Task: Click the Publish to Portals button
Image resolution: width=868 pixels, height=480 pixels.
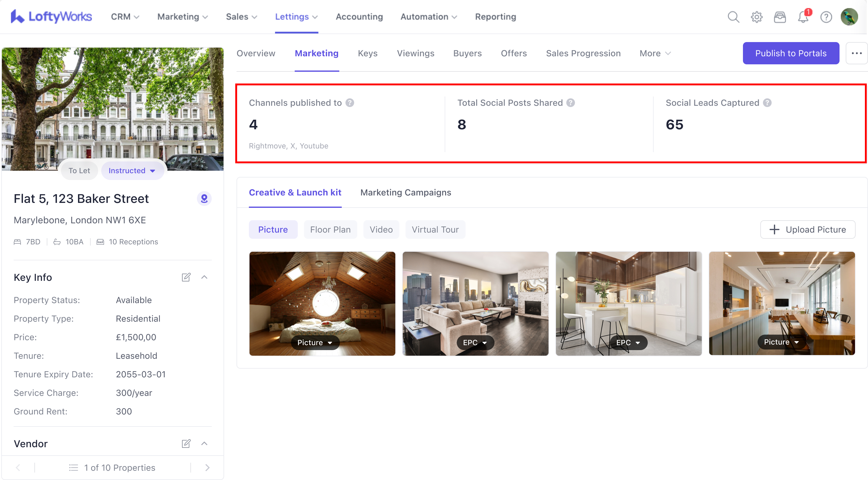Action: (x=791, y=53)
